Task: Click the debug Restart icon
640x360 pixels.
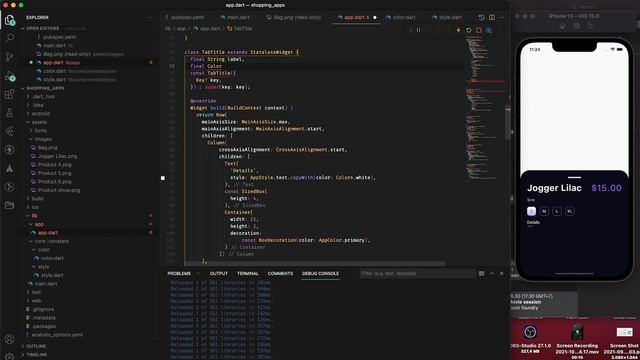Action: point(469,30)
